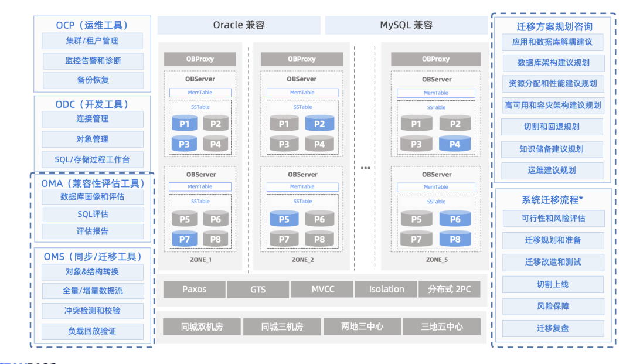Screen dimensions: 633x364
Task: Click 迁移复盘 at the panel bottom
Action: tap(553, 328)
